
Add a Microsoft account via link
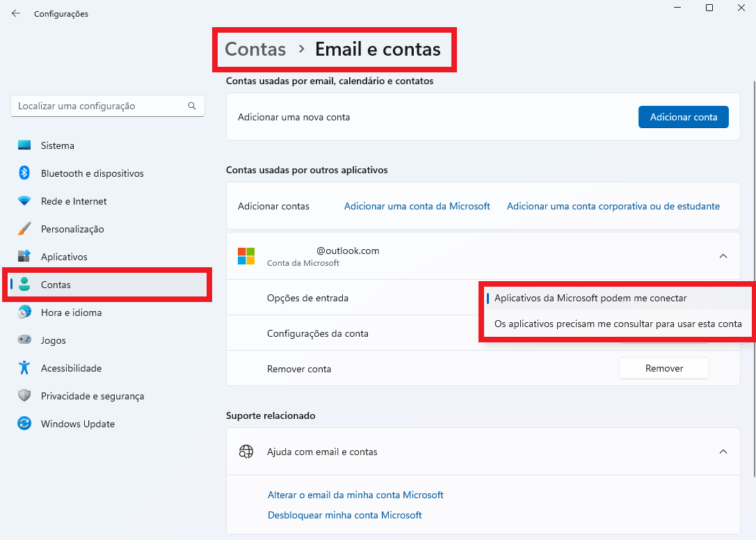pyautogui.click(x=417, y=206)
